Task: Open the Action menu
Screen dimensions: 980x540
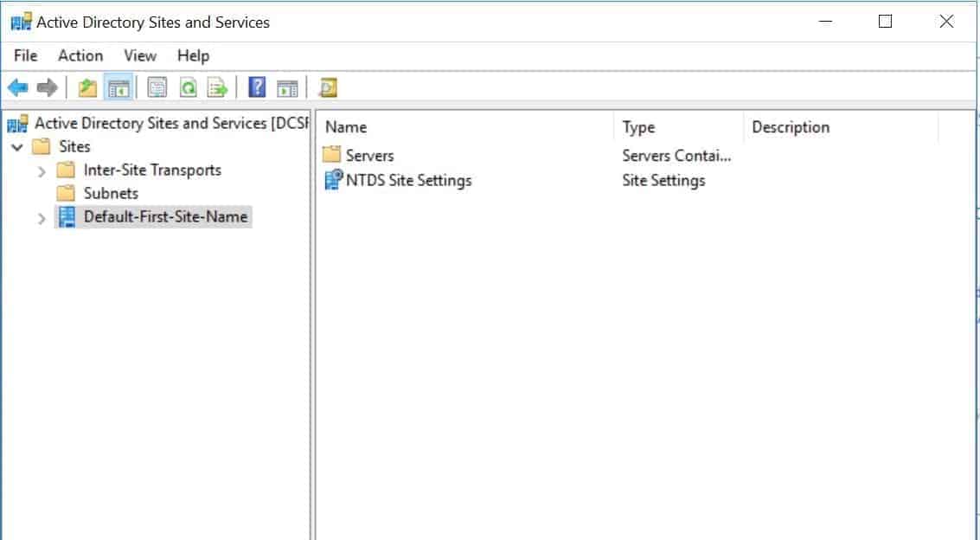Action: [x=80, y=55]
